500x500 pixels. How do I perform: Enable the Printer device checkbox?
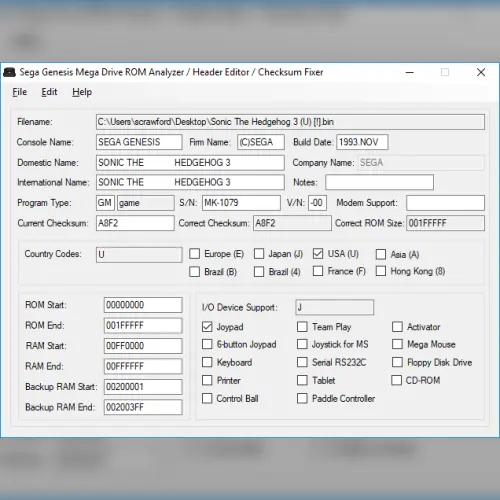(x=207, y=380)
